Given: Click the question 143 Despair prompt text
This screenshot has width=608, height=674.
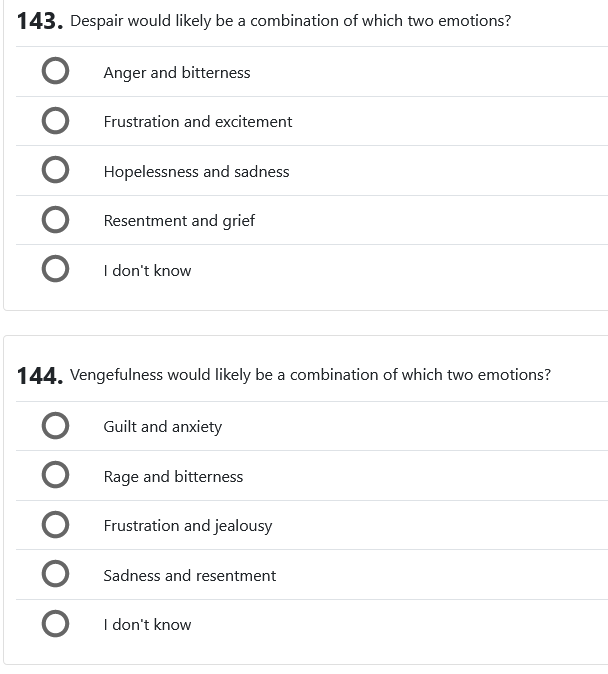Looking at the screenshot, I should [x=290, y=21].
